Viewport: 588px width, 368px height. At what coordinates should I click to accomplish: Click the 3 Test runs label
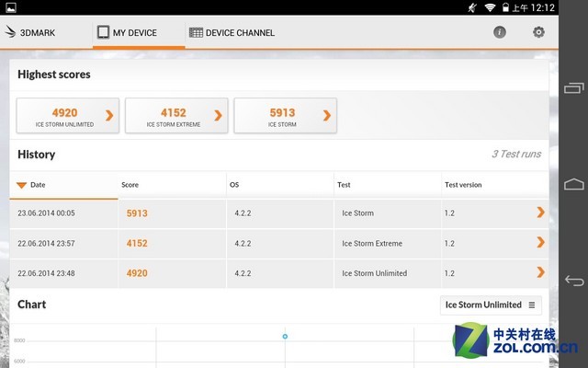(x=516, y=154)
